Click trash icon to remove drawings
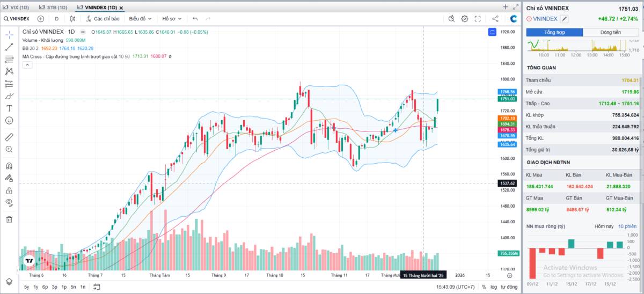Image resolution: width=644 pixels, height=294 pixels. pos(9,219)
